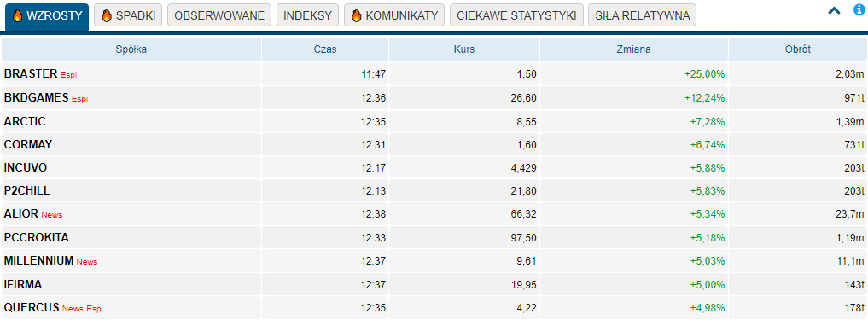
Task: Sort by the Obrót column header
Action: point(798,49)
